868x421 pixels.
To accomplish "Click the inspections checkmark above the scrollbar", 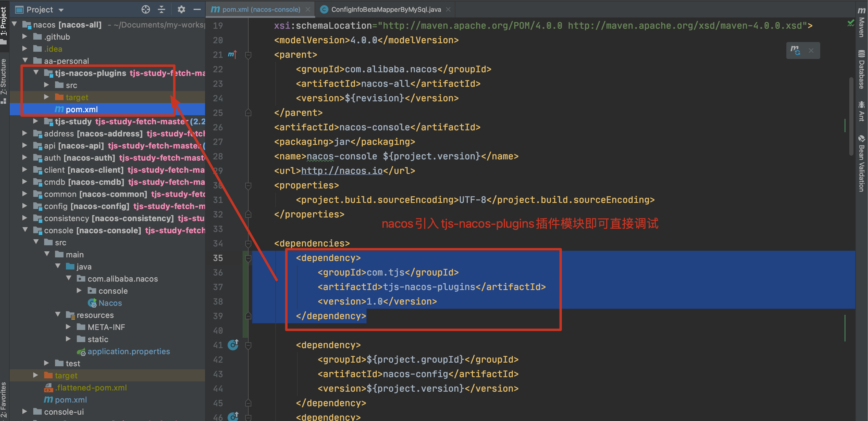I will click(x=850, y=23).
